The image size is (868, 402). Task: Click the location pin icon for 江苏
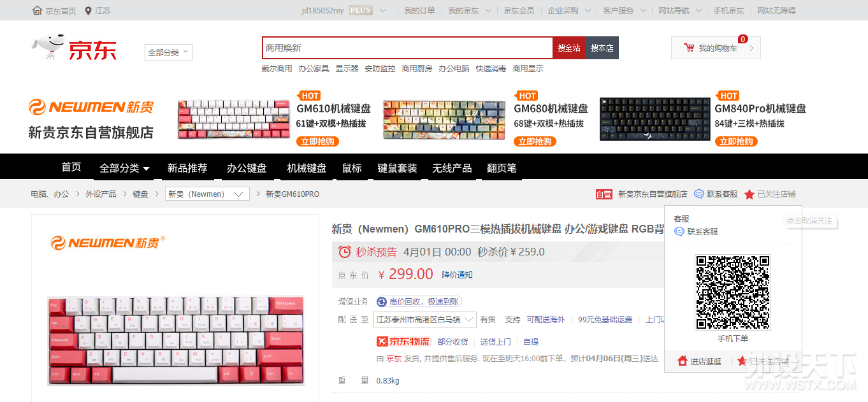(88, 11)
